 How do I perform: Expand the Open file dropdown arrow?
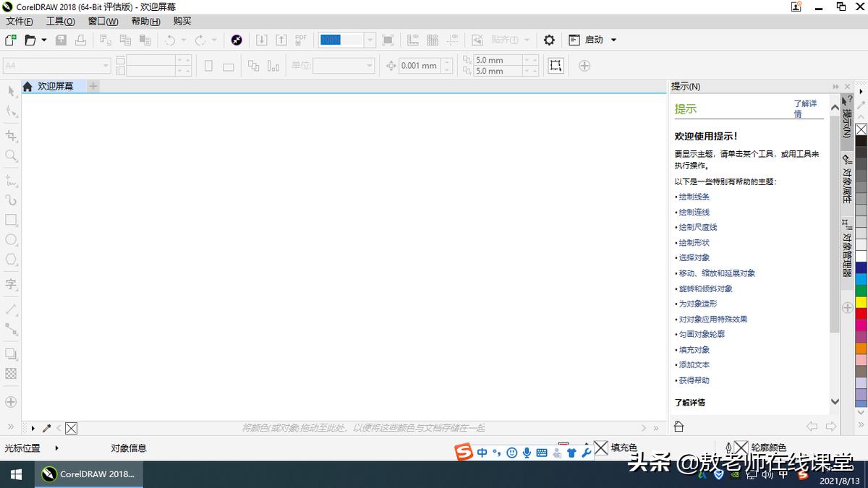[x=44, y=40]
